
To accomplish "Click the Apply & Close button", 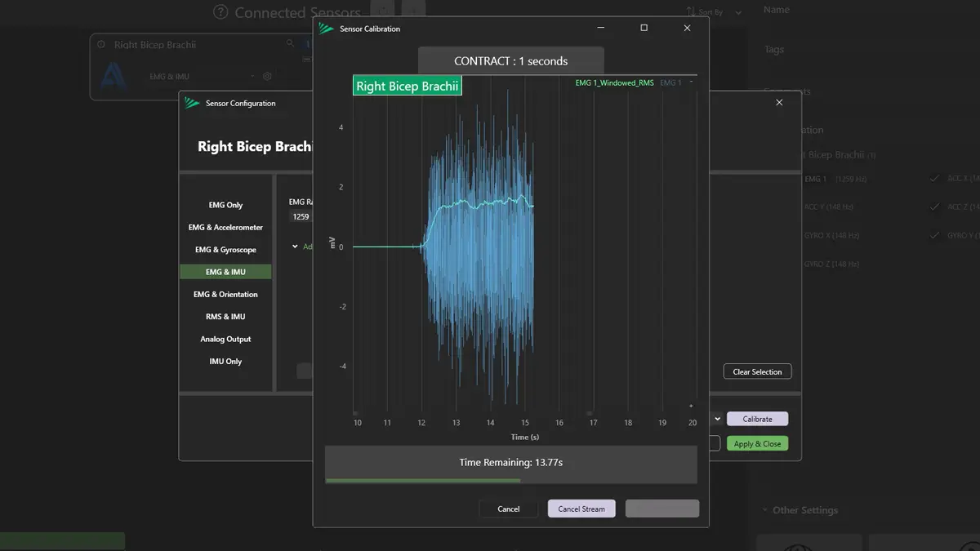I will [757, 443].
